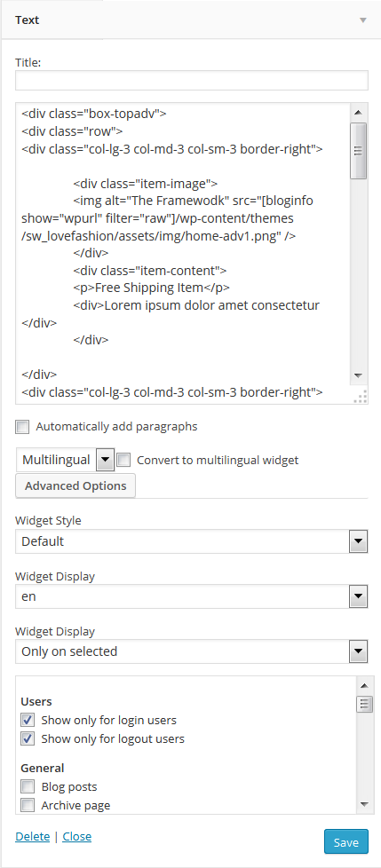Check the Blog posts option
Screen dimensions: 381x868
tap(28, 786)
